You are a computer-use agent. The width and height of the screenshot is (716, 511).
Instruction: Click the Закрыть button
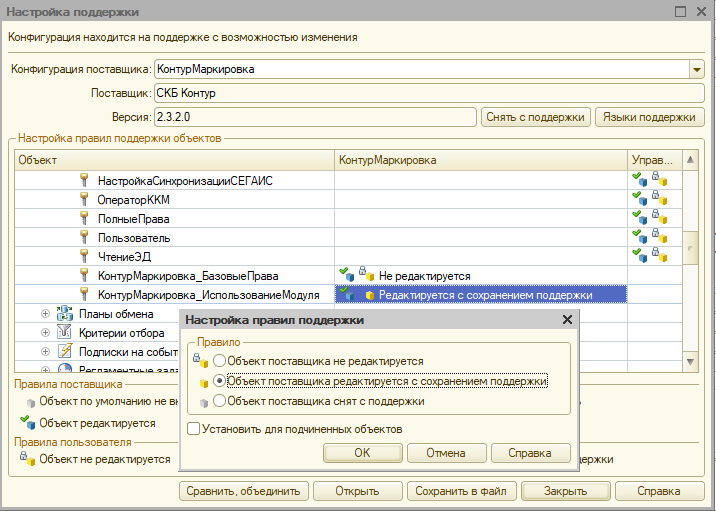tap(566, 491)
